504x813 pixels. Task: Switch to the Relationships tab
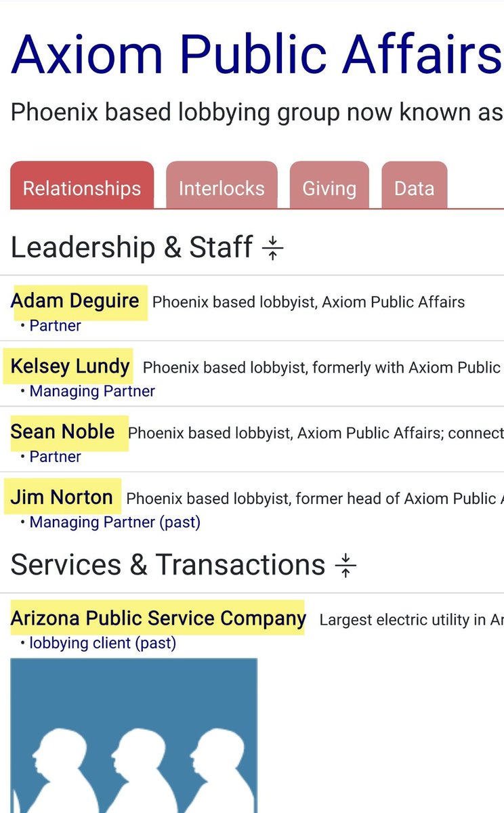point(82,188)
